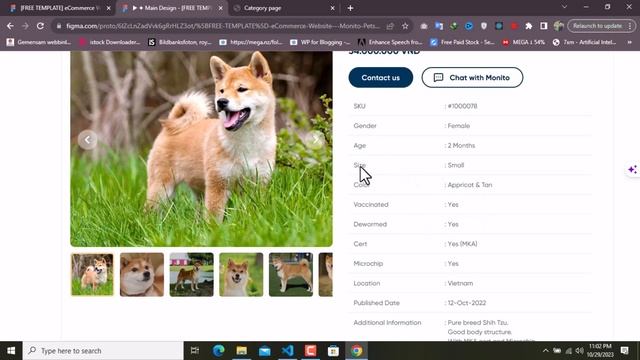This screenshot has height=360, width=640.
Task: Go back using browser back arrow
Action: click(10, 26)
